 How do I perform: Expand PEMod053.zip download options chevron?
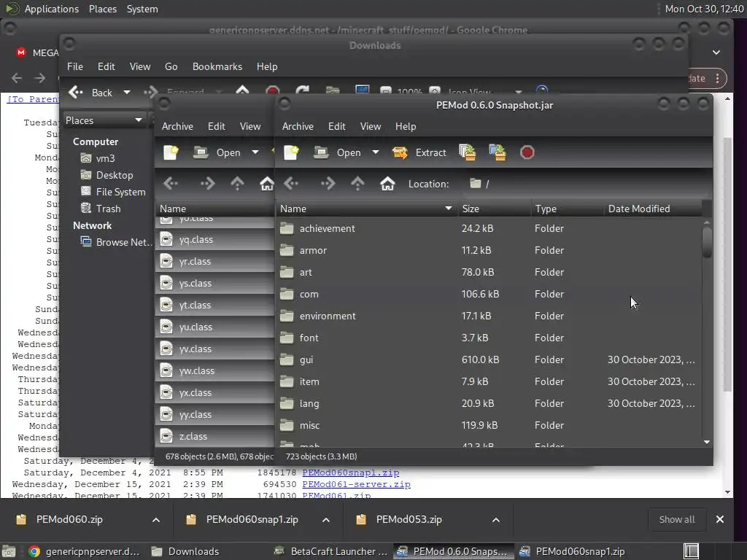(x=496, y=520)
